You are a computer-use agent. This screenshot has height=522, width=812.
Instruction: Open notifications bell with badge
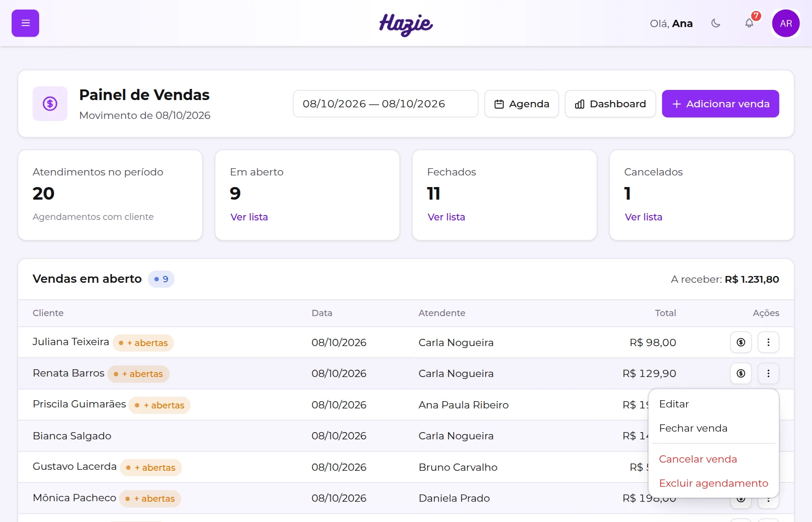[749, 23]
